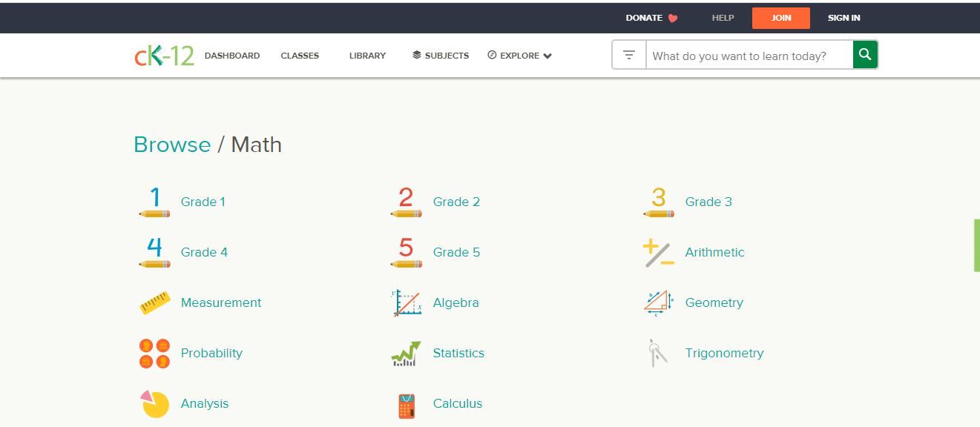Open the Grade 4 link
The height and width of the screenshot is (427, 980).
tap(204, 252)
